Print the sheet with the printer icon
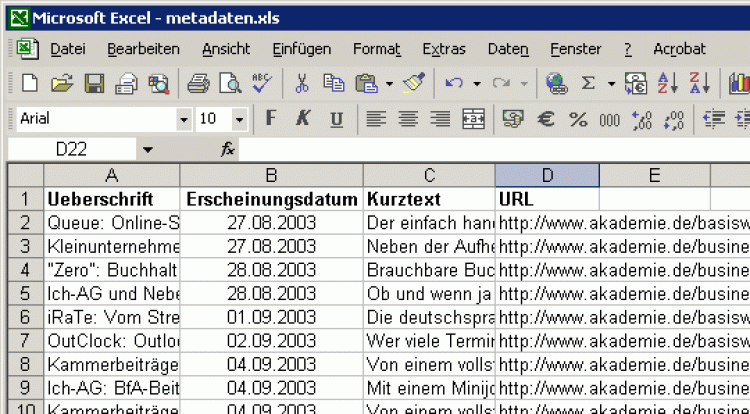The width and height of the screenshot is (750, 414). coord(199,84)
